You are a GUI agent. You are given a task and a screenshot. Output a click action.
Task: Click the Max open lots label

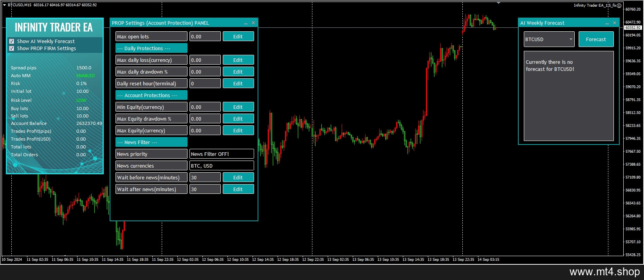click(x=152, y=36)
